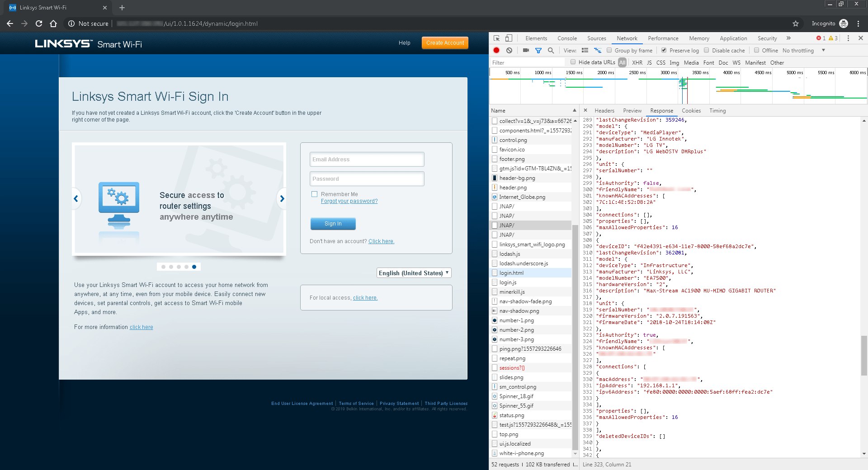Open DevTools customize menu

pos(848,38)
